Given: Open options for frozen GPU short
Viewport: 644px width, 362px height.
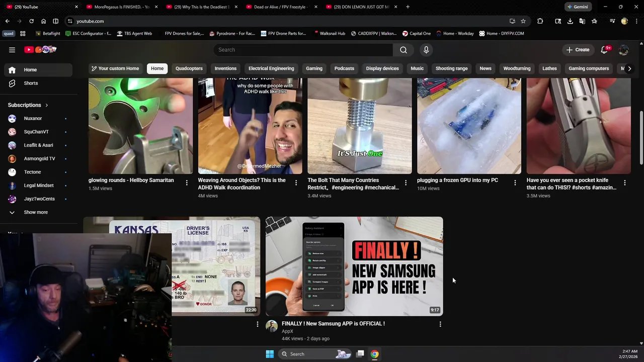Looking at the screenshot, I should pyautogui.click(x=515, y=183).
